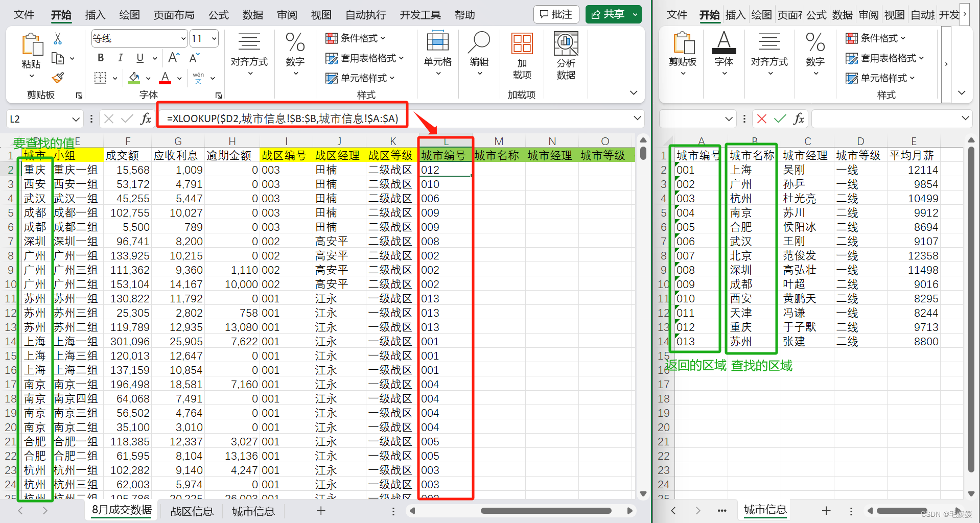Click cell L2 containing 012
The image size is (980, 523).
click(x=445, y=170)
